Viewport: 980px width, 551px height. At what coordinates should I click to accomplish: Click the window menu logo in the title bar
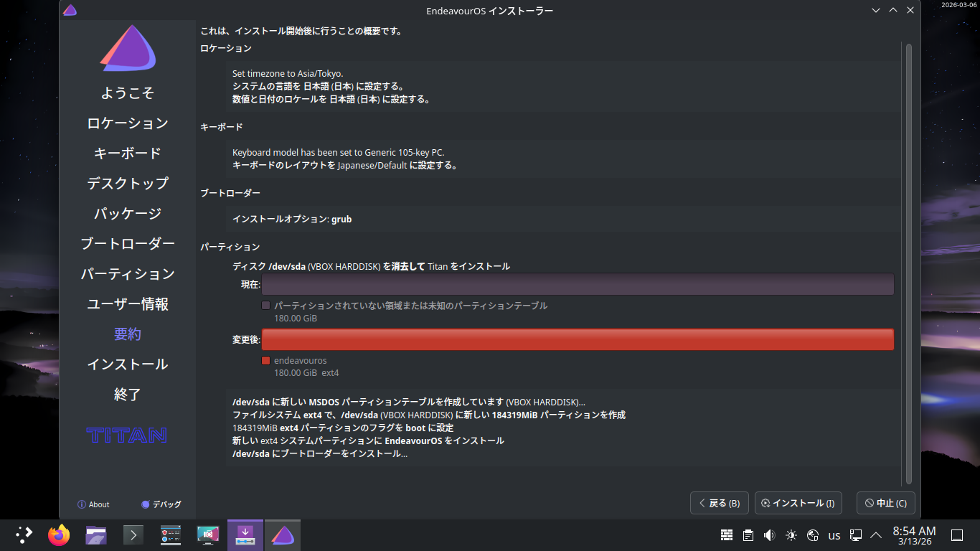coord(70,10)
